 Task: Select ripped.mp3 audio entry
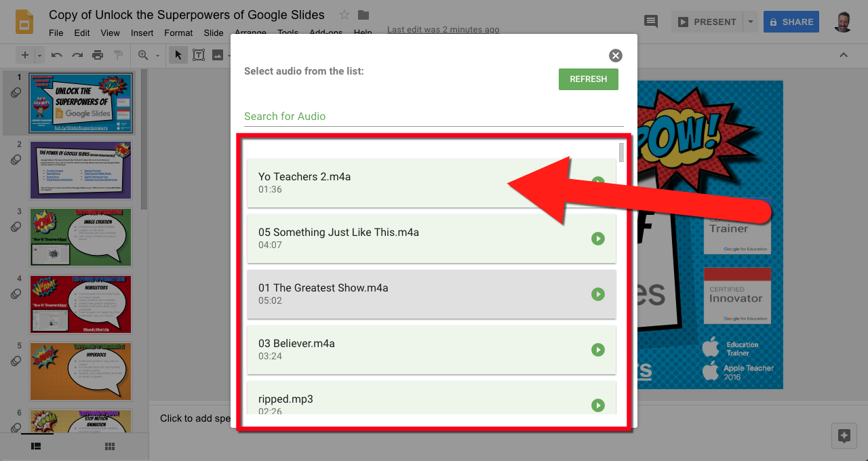(x=431, y=399)
